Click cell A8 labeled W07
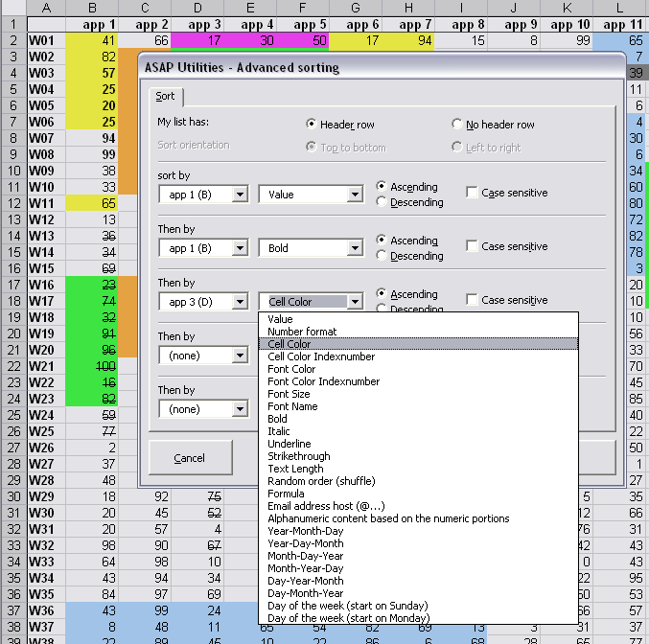This screenshot has width=649, height=644. pos(46,138)
